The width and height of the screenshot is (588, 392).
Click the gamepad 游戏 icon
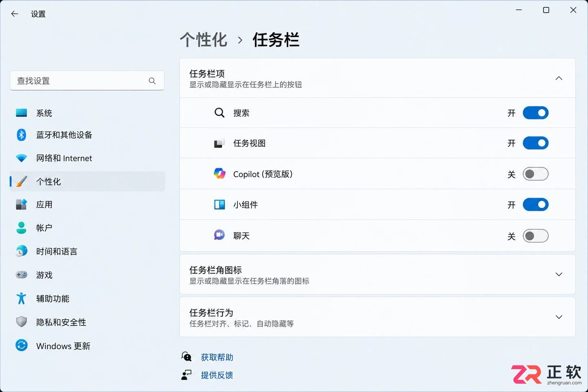point(21,275)
